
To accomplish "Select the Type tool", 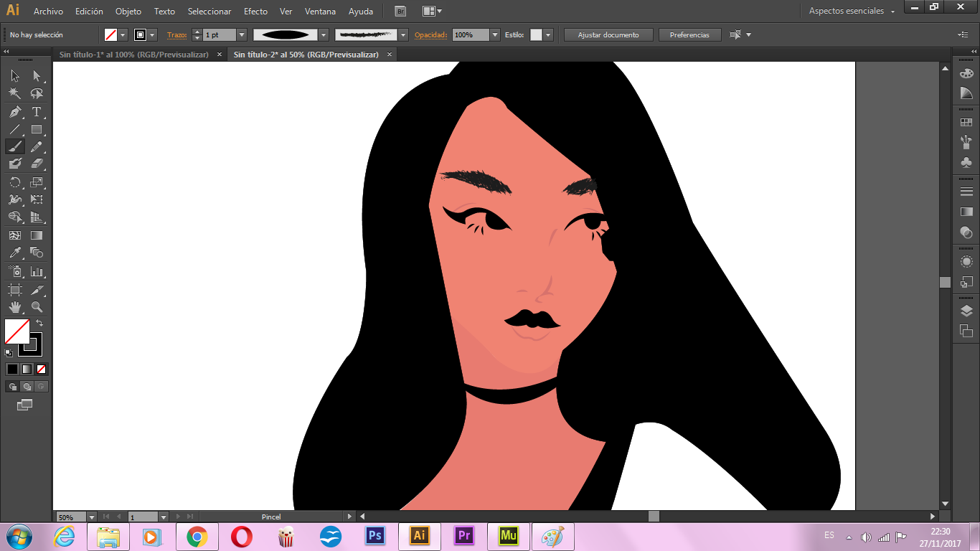I will click(x=37, y=111).
